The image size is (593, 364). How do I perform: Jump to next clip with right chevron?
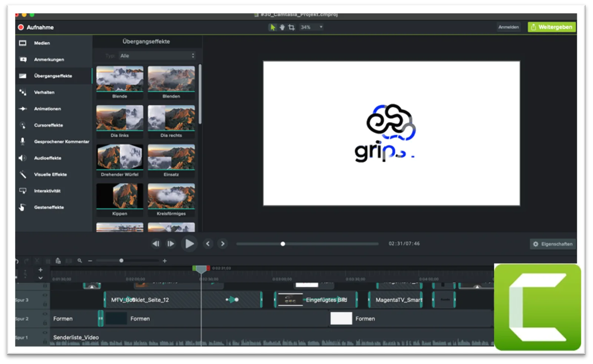tap(222, 244)
